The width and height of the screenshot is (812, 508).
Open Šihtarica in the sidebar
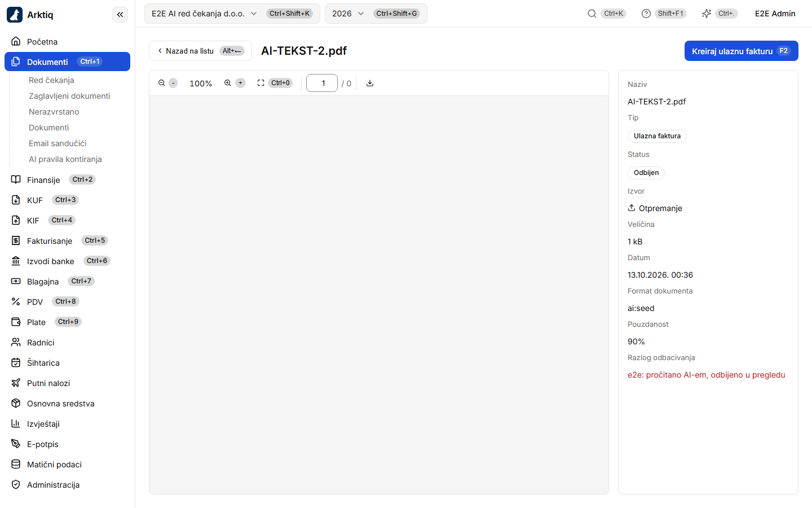pyautogui.click(x=67, y=362)
